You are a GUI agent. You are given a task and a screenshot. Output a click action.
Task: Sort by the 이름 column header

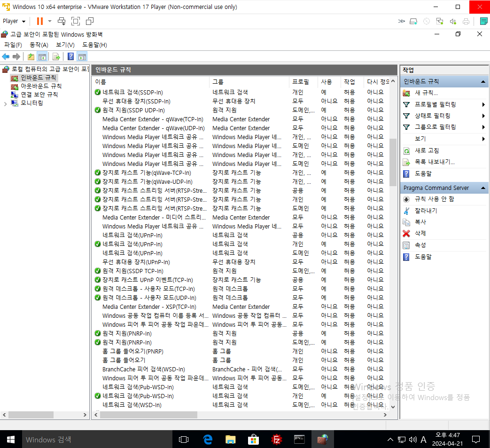coord(152,82)
